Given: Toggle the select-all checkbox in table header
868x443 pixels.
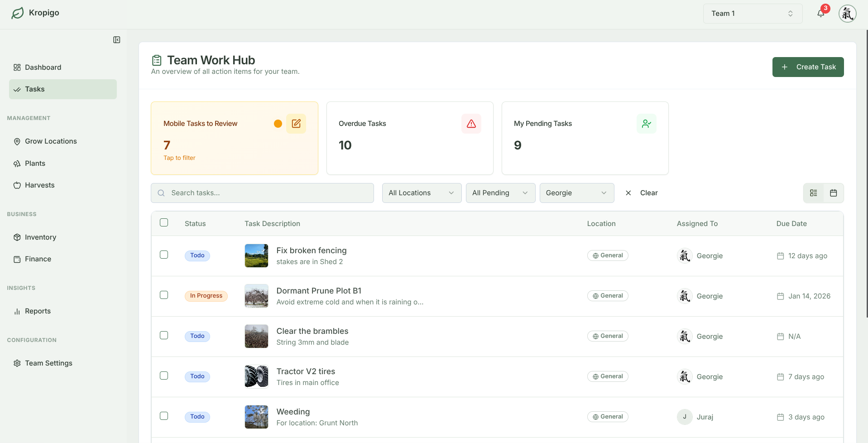Looking at the screenshot, I should [x=164, y=223].
